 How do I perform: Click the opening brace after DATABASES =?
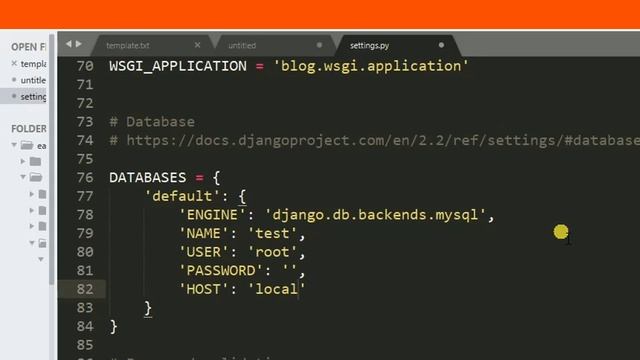coord(216,178)
